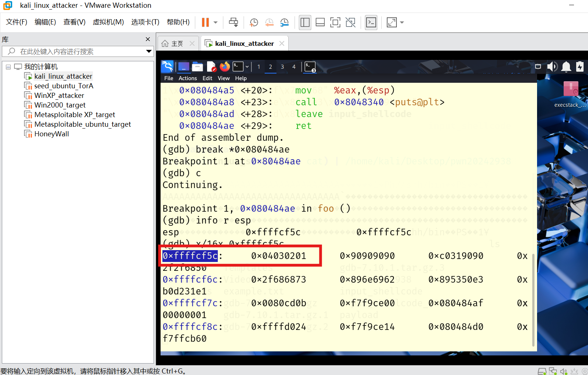
Task: Click the VMware sound device status icon
Action: click(x=563, y=371)
